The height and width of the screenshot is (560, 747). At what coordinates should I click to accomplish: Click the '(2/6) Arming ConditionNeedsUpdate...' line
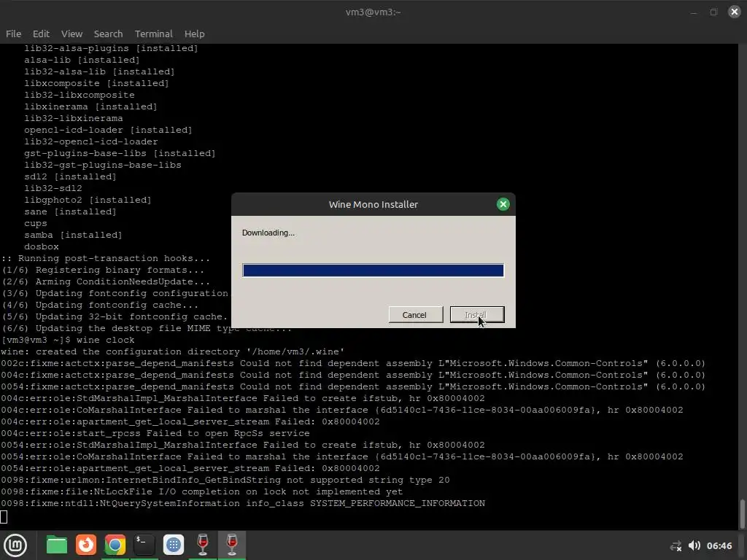pyautogui.click(x=106, y=281)
